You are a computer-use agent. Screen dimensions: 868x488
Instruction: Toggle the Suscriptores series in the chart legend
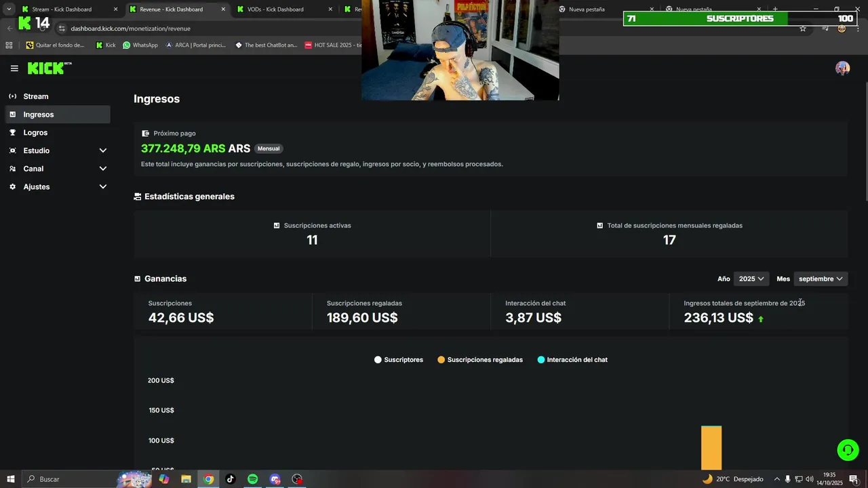pos(399,360)
